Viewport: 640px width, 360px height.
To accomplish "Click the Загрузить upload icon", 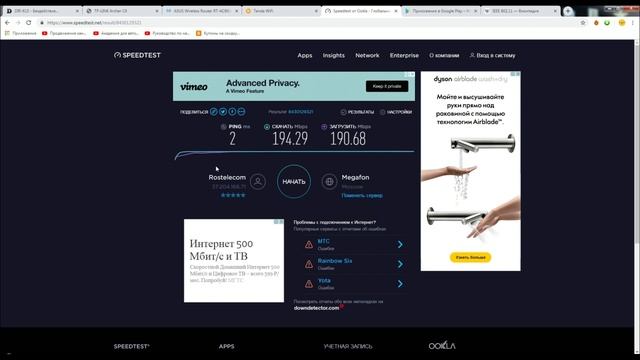I will point(324,127).
